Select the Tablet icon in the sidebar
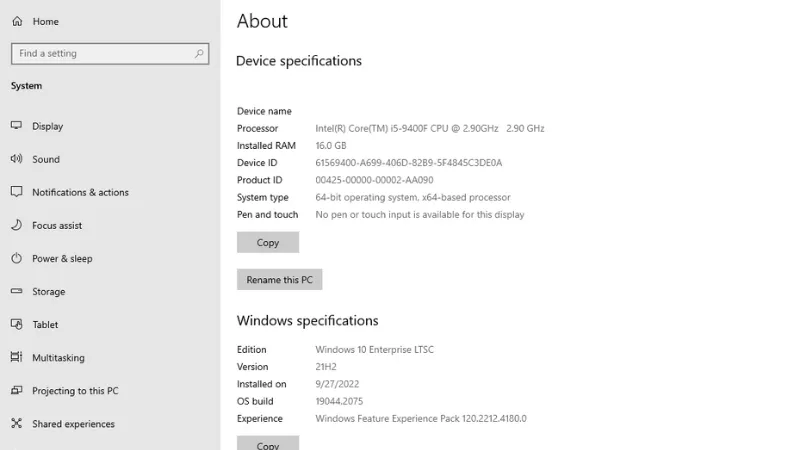The image size is (800, 450). [16, 324]
